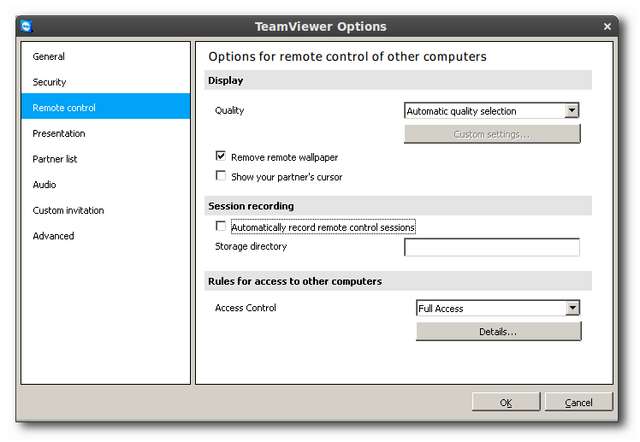Close the TeamViewer Options window
This screenshot has height=442, width=640.
(608, 26)
